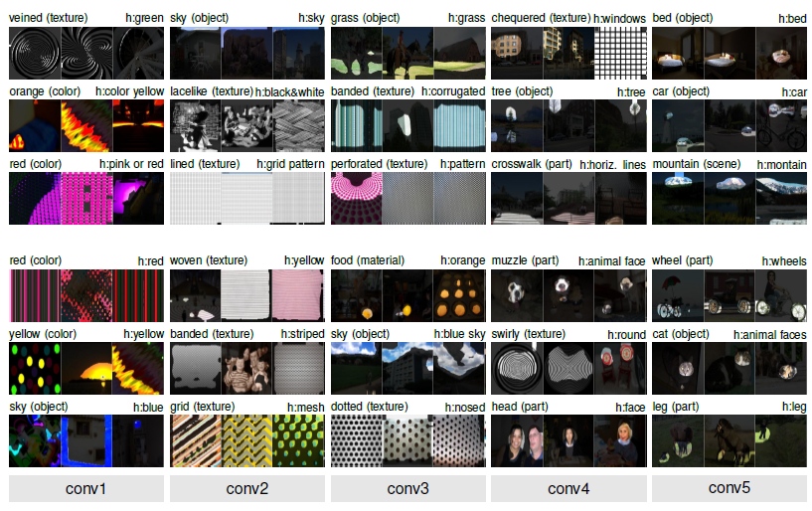This screenshot has width=812, height=511.
Task: Select the magenta dotted square thumbnail labeled h:pink or red
Action: [86, 199]
